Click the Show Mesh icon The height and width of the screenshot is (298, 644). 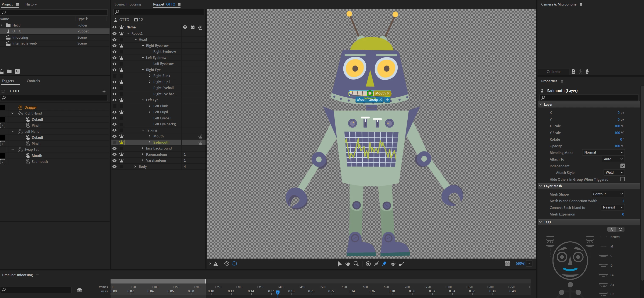[227, 264]
